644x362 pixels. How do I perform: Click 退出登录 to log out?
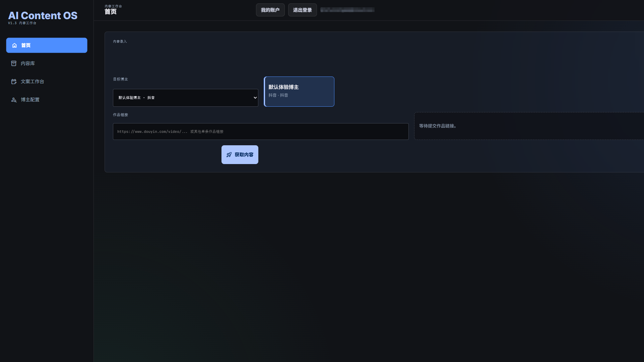(x=302, y=10)
